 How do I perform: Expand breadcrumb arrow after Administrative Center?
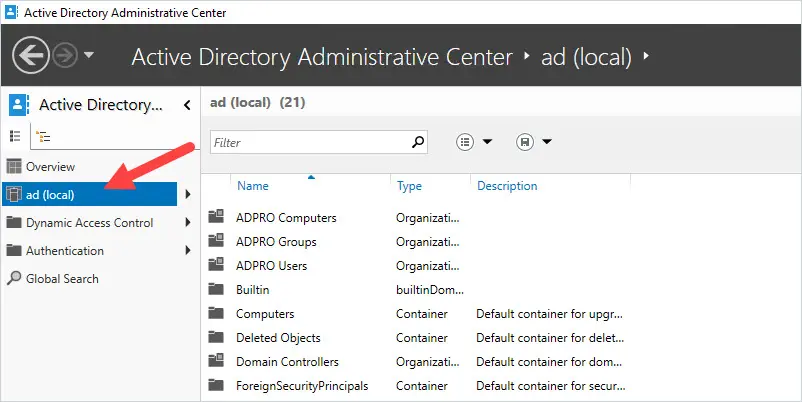click(527, 55)
